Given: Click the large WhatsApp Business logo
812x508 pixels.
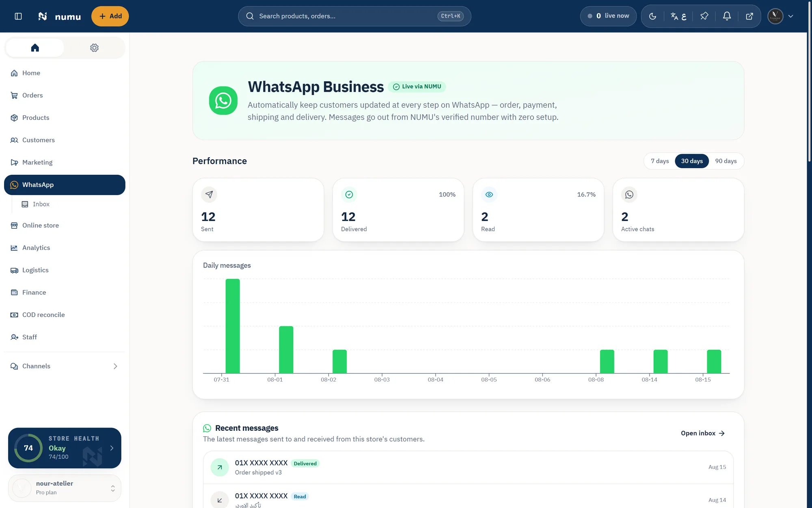Looking at the screenshot, I should 223,100.
